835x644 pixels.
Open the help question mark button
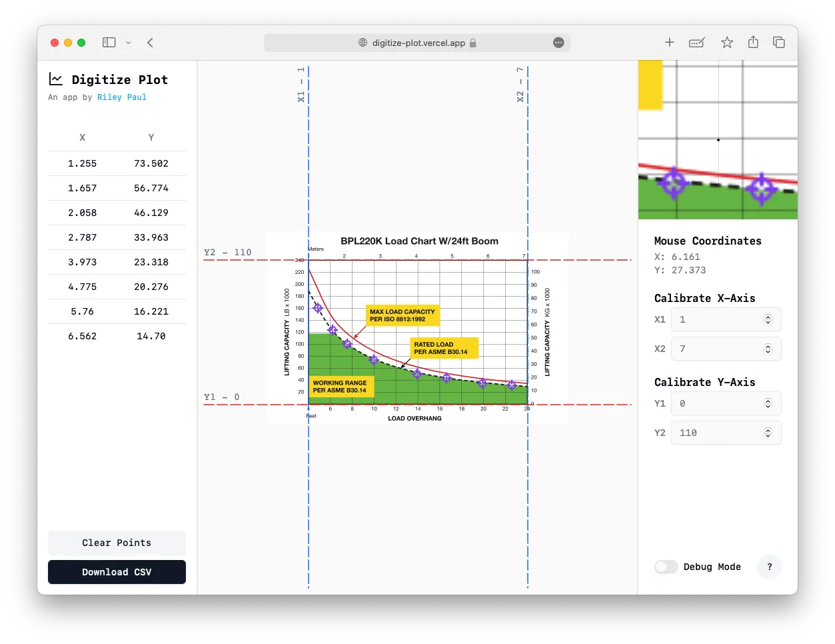770,567
